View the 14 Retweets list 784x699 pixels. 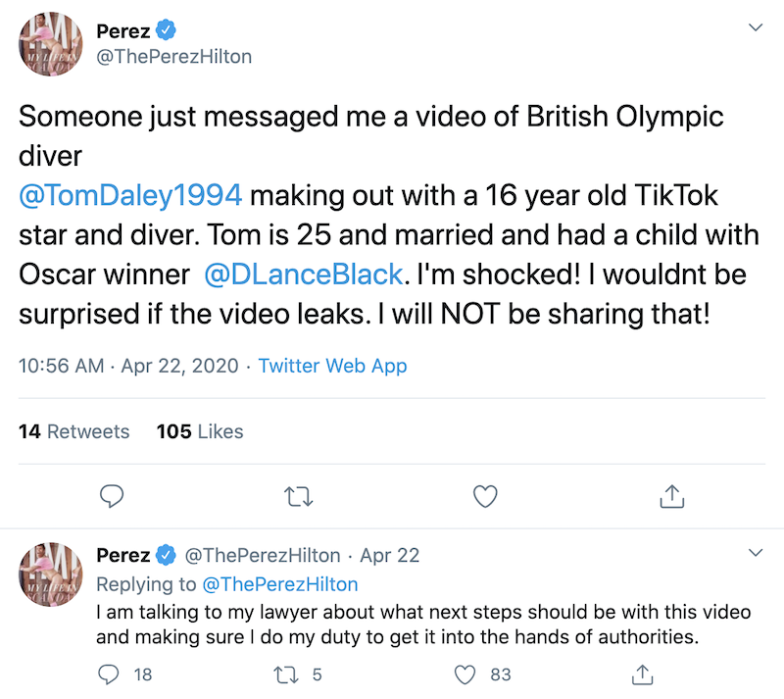[74, 431]
